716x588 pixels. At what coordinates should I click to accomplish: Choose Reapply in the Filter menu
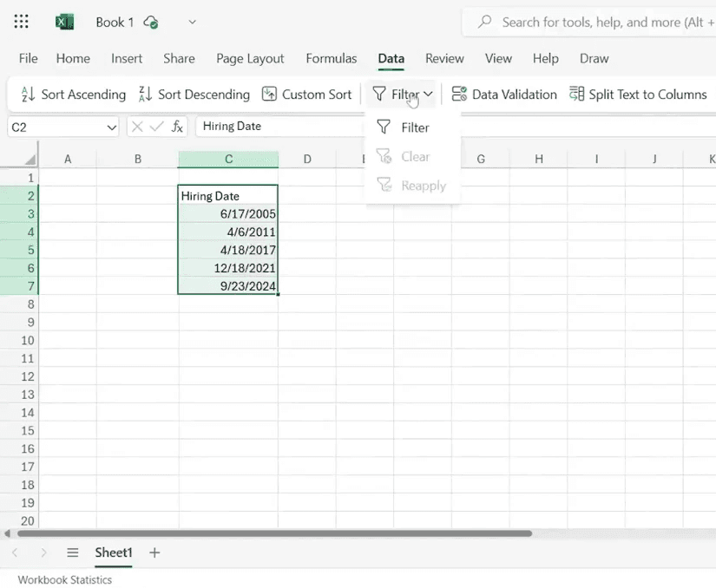click(412, 186)
